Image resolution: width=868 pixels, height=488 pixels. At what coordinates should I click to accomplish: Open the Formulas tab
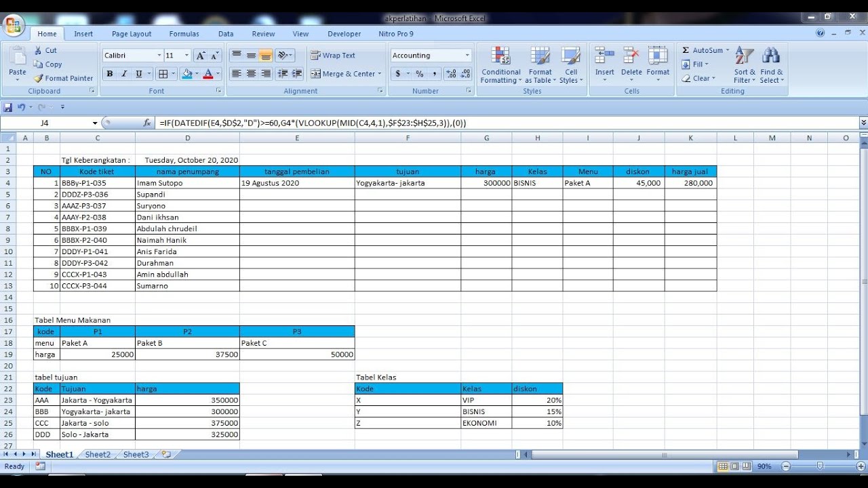coord(184,34)
